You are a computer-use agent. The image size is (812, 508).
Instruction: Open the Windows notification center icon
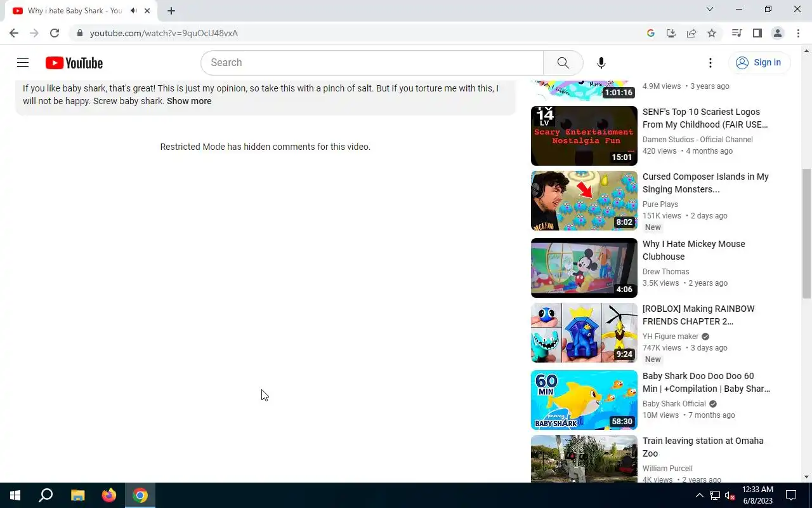pyautogui.click(x=791, y=495)
